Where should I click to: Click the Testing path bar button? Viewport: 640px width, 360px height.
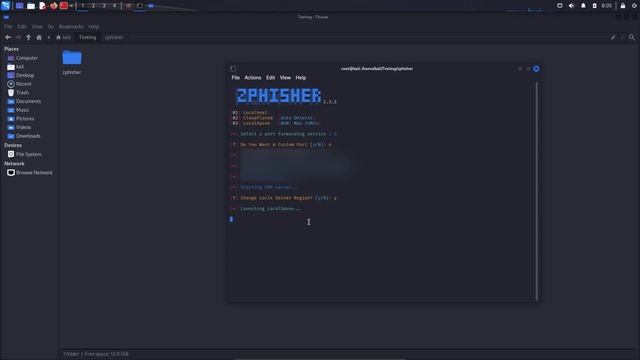tap(87, 37)
